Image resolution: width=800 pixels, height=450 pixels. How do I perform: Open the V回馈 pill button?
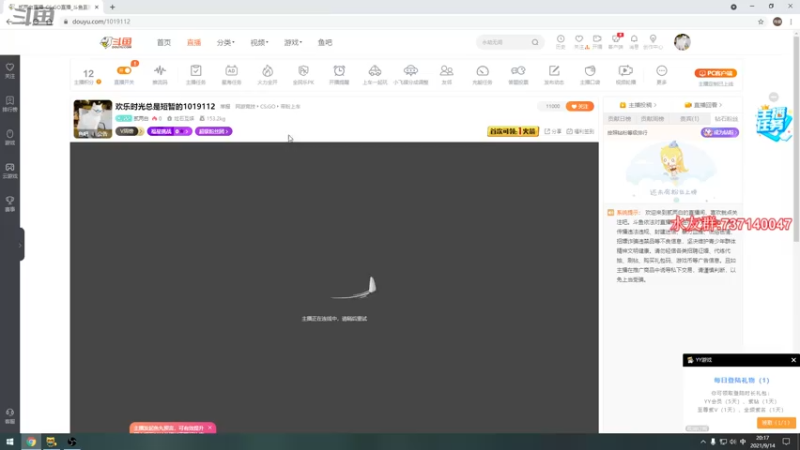point(129,131)
